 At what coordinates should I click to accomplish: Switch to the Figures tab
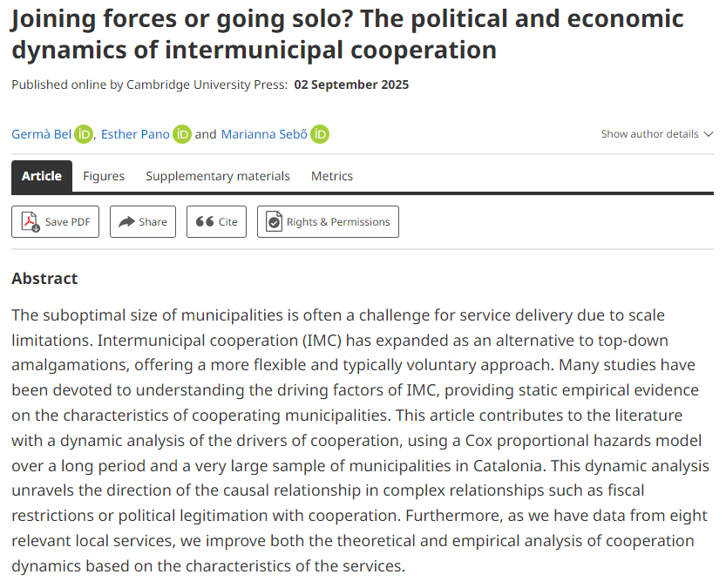tap(104, 176)
